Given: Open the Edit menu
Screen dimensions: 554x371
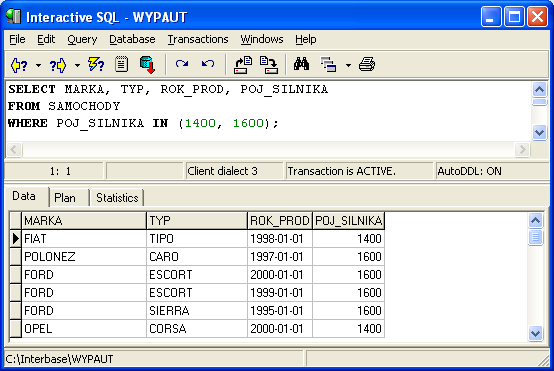Looking at the screenshot, I should click(x=46, y=39).
